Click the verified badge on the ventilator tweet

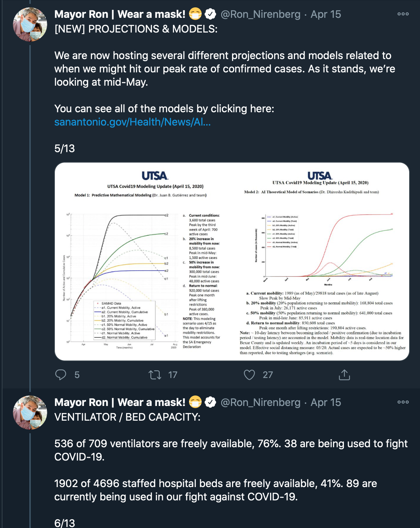coord(210,402)
